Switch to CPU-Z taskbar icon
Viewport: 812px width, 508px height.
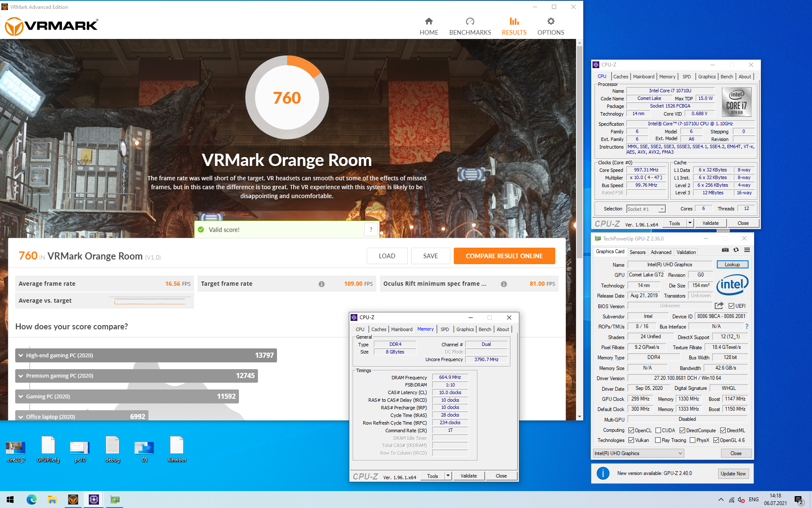(93, 500)
